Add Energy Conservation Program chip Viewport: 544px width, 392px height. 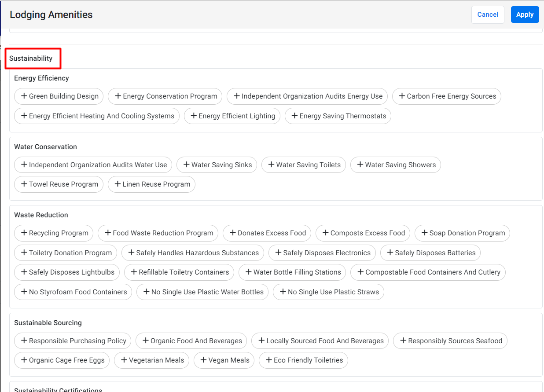(165, 96)
